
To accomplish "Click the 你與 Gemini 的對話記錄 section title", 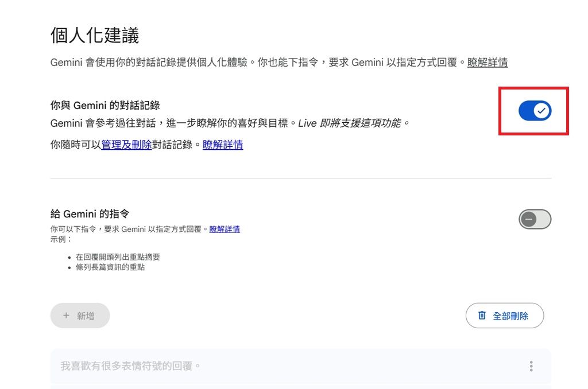I will [105, 105].
